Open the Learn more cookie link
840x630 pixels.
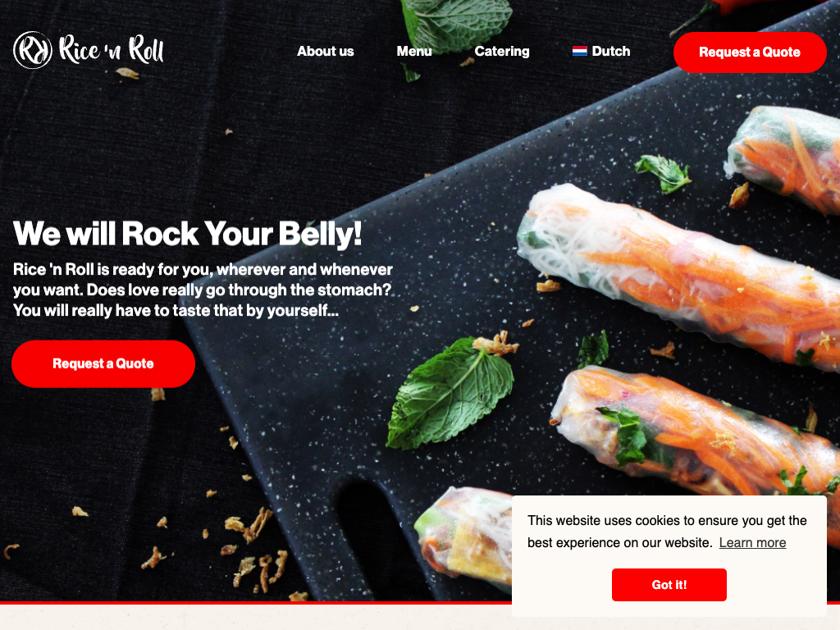pos(752,543)
